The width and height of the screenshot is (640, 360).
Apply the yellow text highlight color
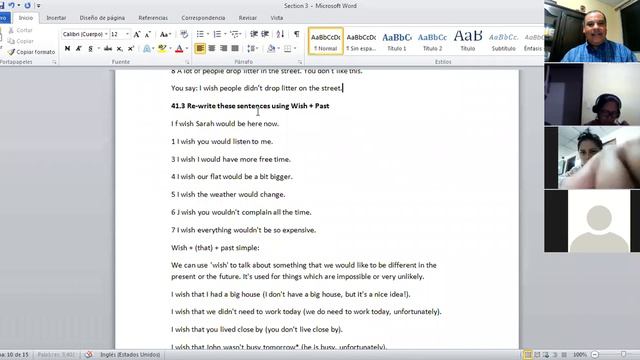click(162, 49)
